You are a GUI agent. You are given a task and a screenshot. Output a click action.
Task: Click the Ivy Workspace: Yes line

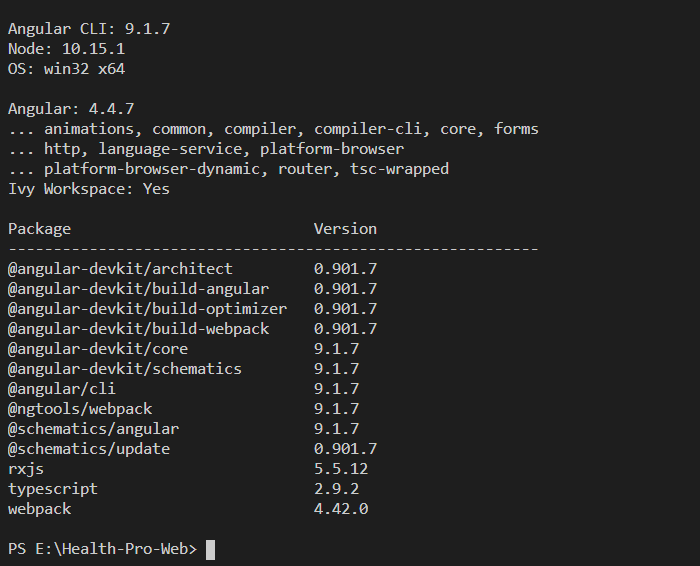(89, 189)
